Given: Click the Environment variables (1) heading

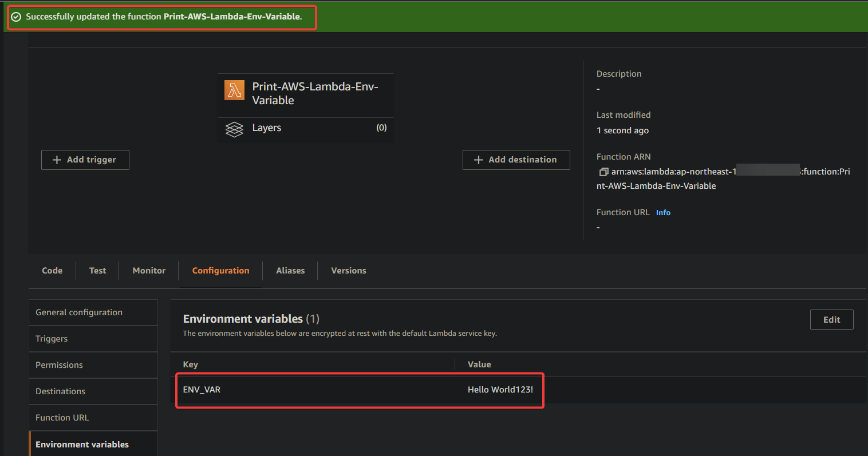Looking at the screenshot, I should (251, 319).
